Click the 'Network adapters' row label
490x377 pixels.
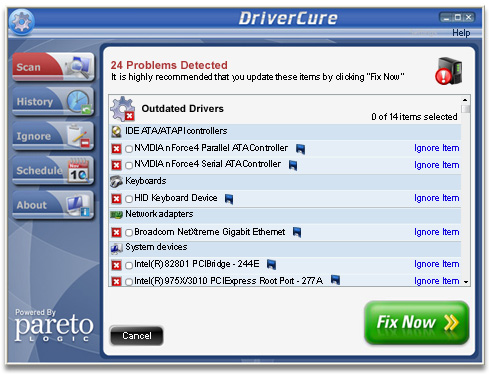pyautogui.click(x=159, y=214)
